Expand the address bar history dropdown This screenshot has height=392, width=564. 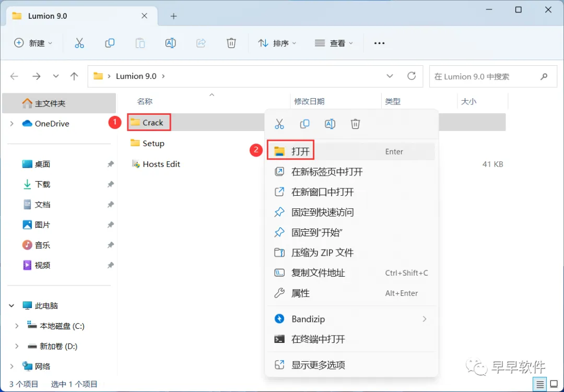point(390,76)
